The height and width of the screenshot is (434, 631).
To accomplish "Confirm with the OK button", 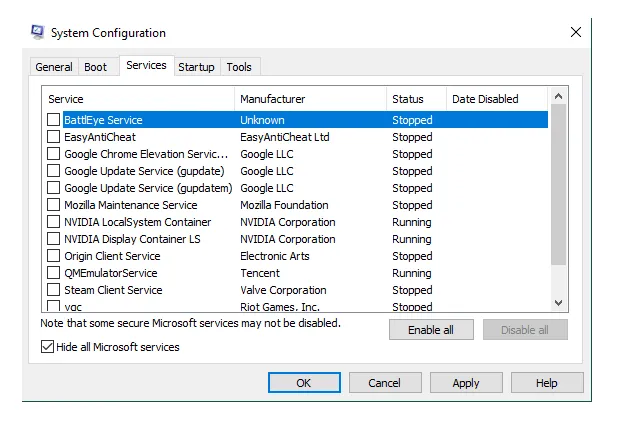I will [x=304, y=382].
